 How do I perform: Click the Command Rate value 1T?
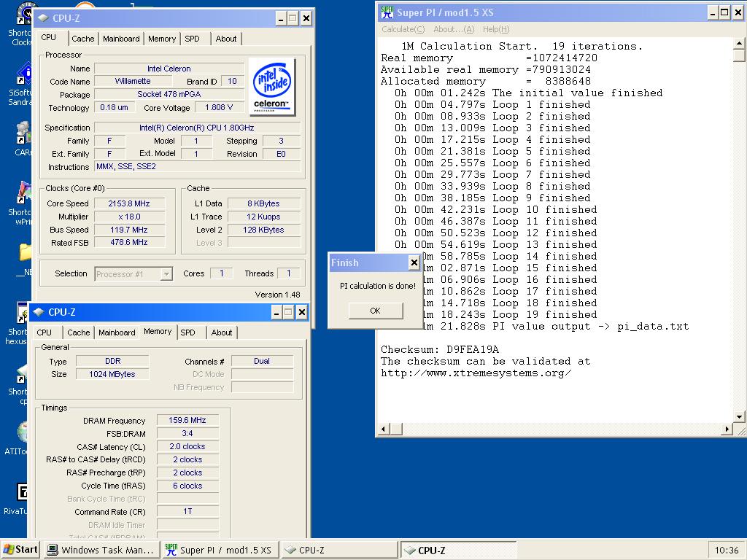[x=187, y=511]
